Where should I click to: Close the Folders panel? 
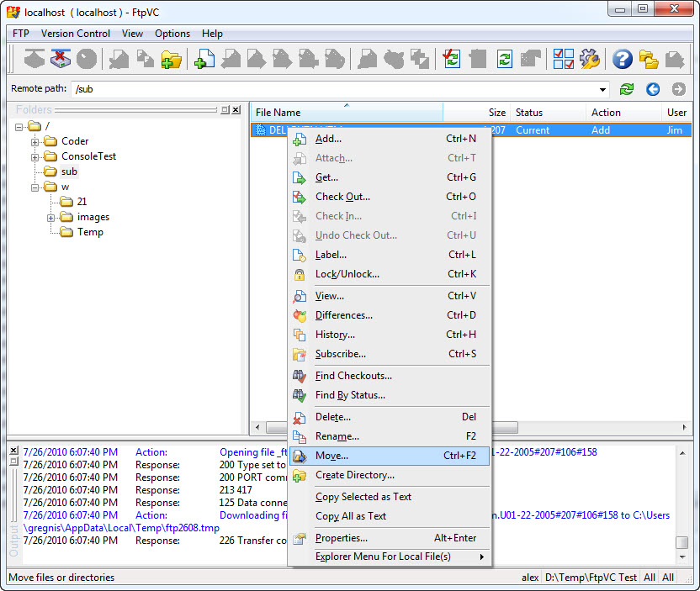click(236, 110)
